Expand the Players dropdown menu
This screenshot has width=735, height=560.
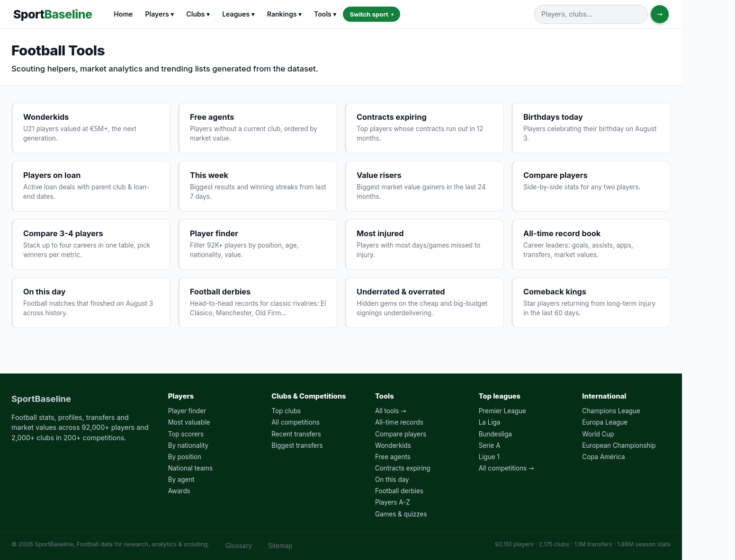[x=159, y=14]
